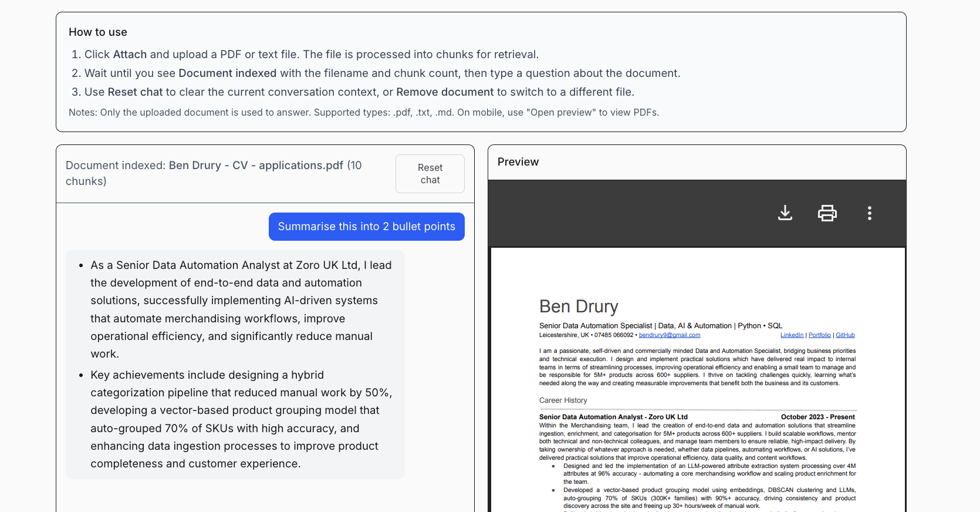
Task: Download the PDF from the preview toolbar
Action: [785, 213]
